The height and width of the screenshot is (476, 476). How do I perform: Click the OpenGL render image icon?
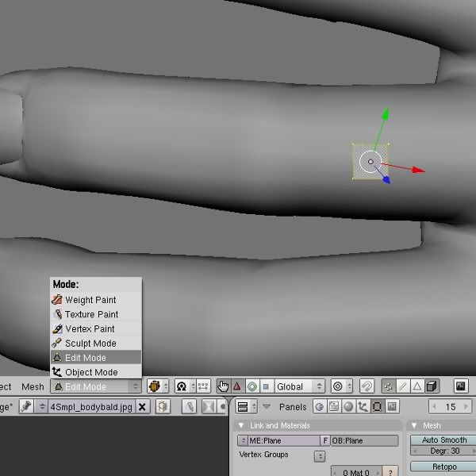(461, 386)
